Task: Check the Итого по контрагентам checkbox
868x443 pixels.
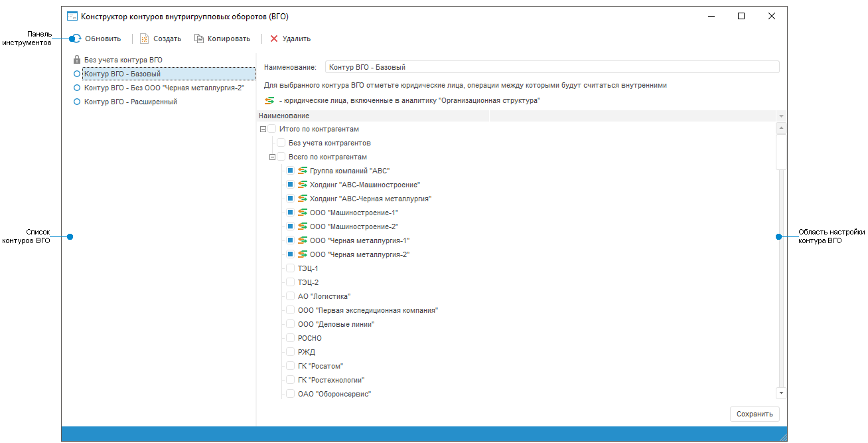Action: [x=271, y=129]
